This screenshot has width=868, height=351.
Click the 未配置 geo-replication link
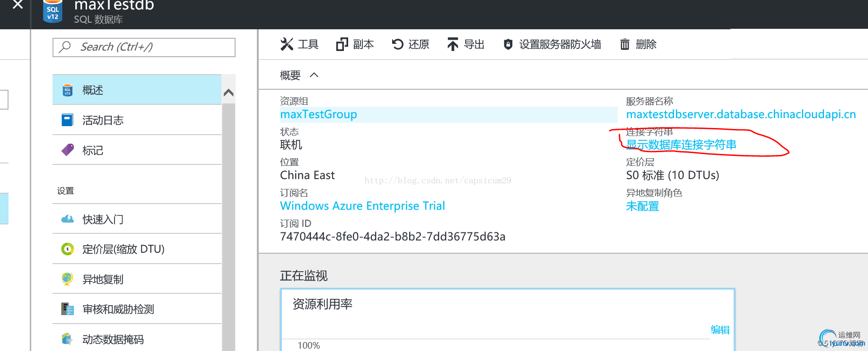pyautogui.click(x=642, y=206)
